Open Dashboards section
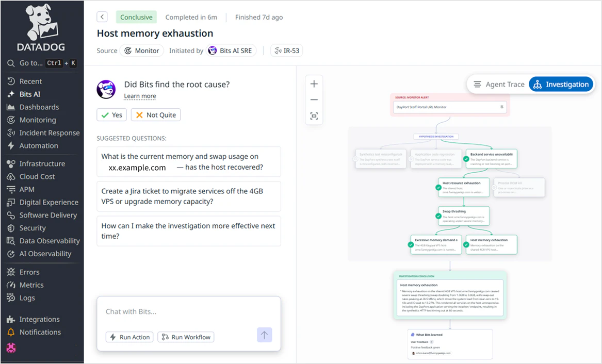 tap(39, 107)
